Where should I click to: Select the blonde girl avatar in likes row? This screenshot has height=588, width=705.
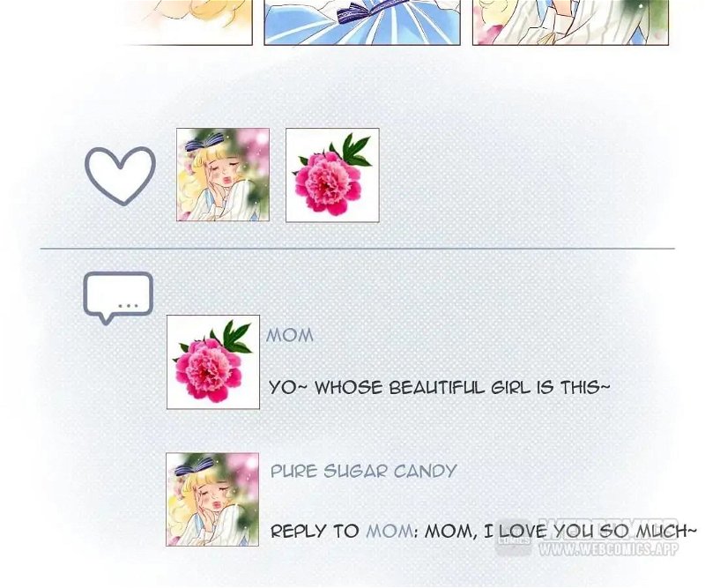223,175
